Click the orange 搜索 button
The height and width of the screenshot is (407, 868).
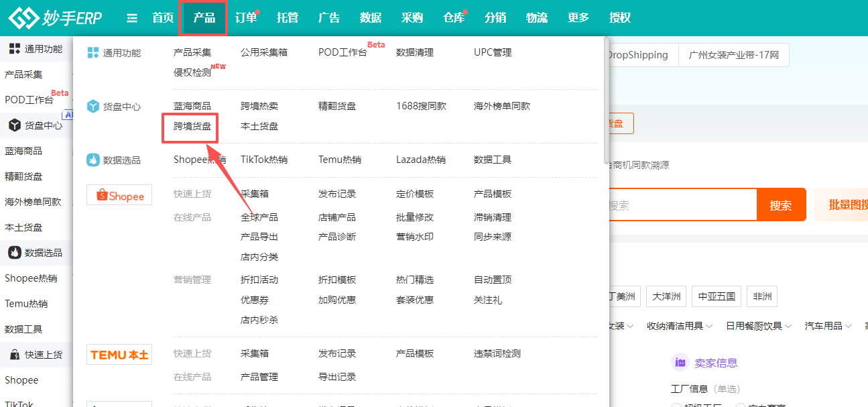(780, 205)
